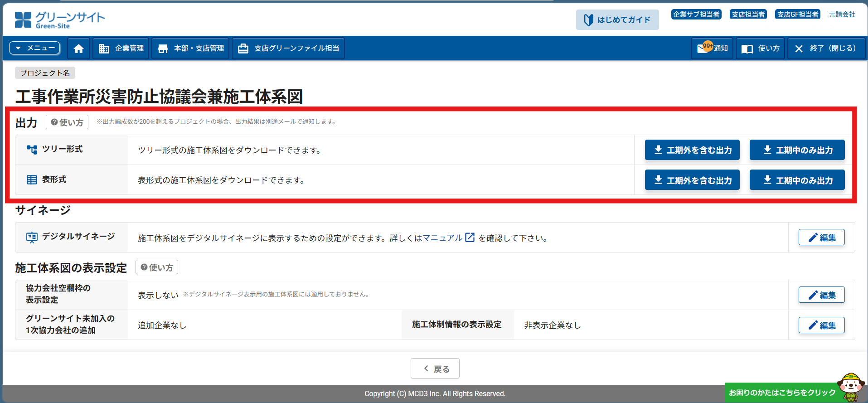This screenshot has width=868, height=403.
Task: Open the マニュアル external link
Action: click(448, 238)
